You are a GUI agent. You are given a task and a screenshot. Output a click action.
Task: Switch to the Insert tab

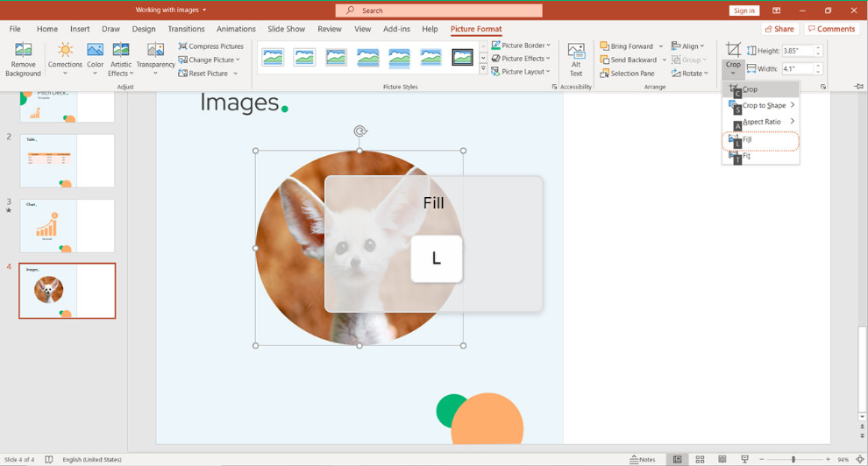[80, 29]
